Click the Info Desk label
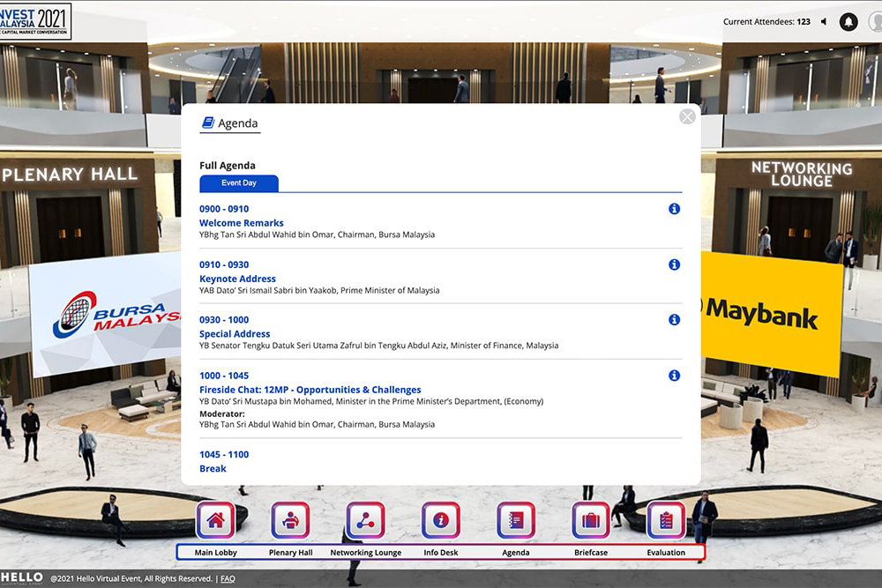The image size is (882, 588). pyautogui.click(x=440, y=553)
